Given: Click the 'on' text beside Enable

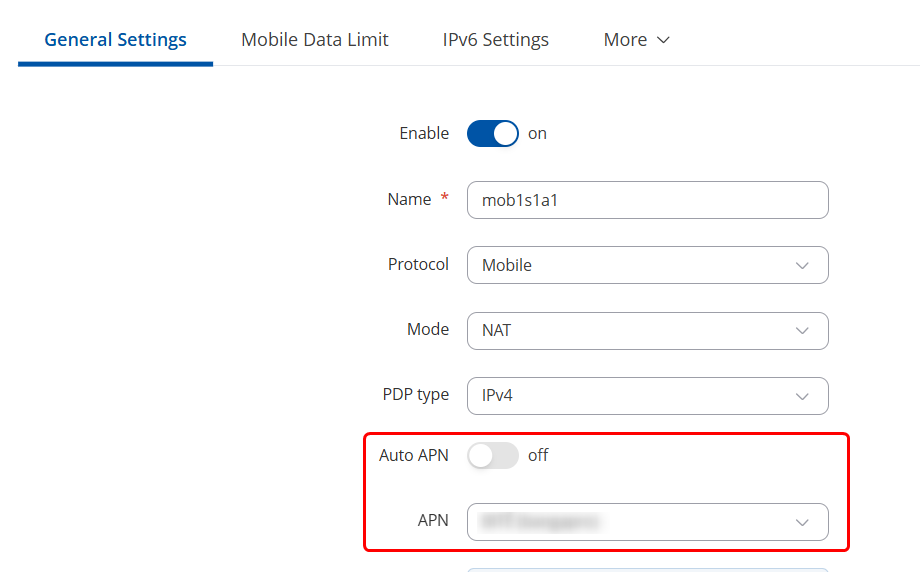Looking at the screenshot, I should [x=537, y=134].
